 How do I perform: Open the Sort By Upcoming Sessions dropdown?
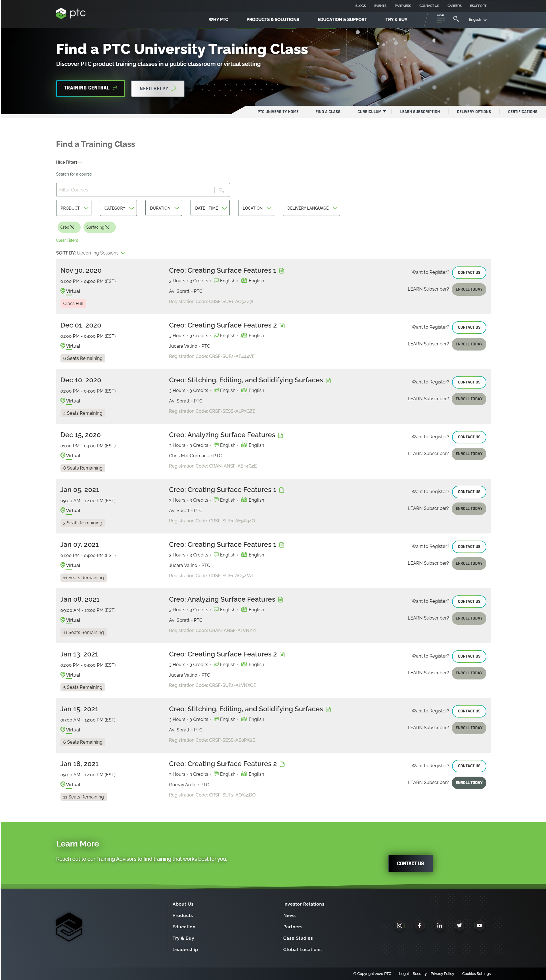click(x=101, y=253)
